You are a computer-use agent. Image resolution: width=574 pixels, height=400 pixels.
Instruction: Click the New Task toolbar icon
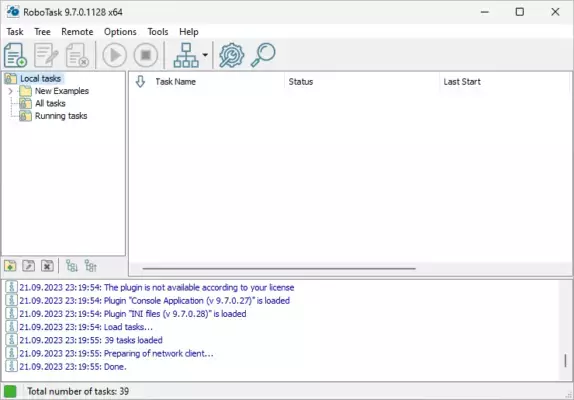15,55
